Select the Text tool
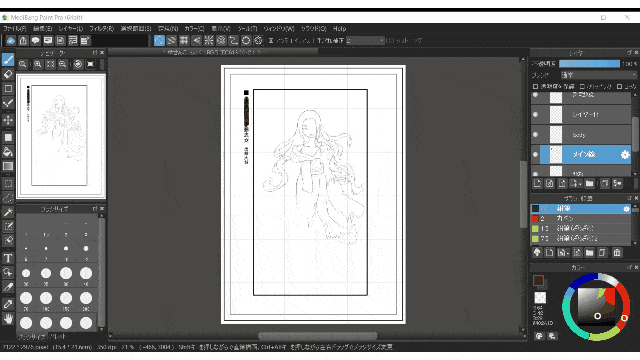Viewport: 640px width, 360px height. click(x=8, y=258)
